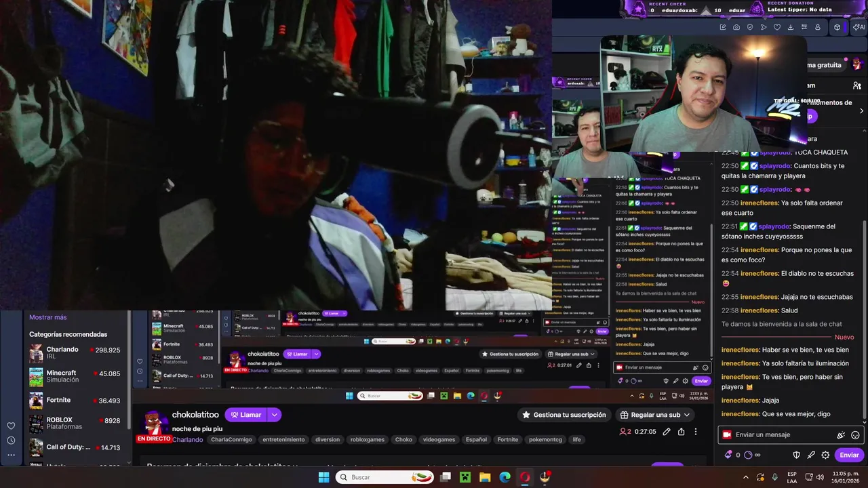
Task: Click the chat panel scrollbar
Action: [x=864, y=321]
